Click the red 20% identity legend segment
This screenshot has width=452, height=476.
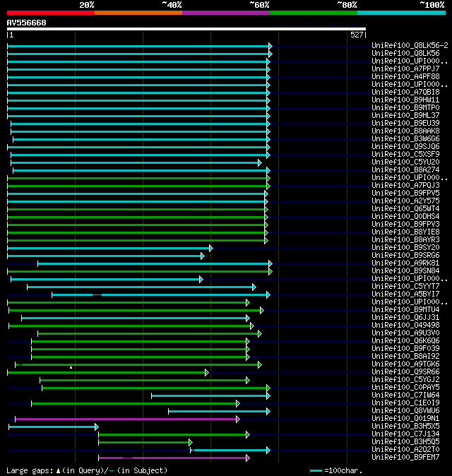point(51,13)
